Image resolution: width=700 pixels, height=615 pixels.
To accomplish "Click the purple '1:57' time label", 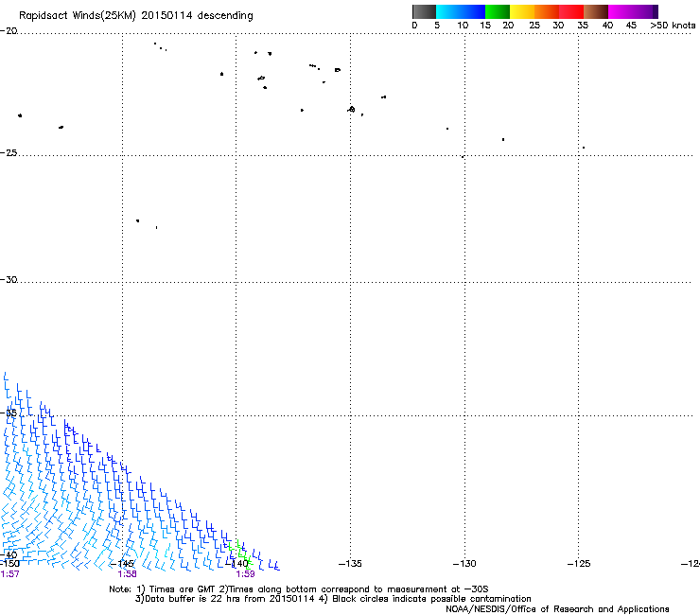I will click(x=9, y=574).
